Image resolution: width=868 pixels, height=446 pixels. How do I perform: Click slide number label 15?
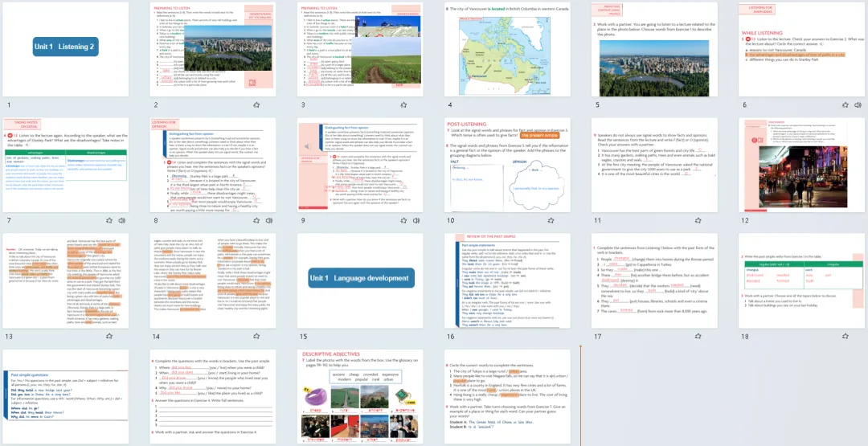pyautogui.click(x=303, y=336)
